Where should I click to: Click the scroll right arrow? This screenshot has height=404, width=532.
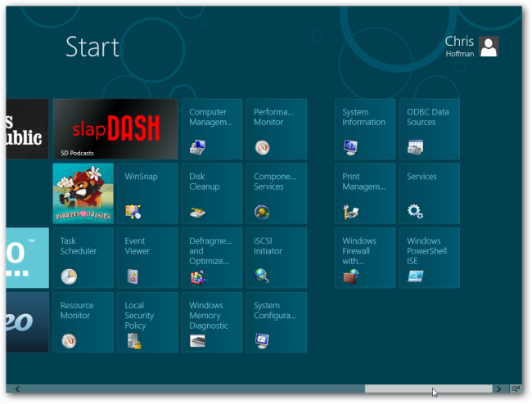[x=498, y=388]
